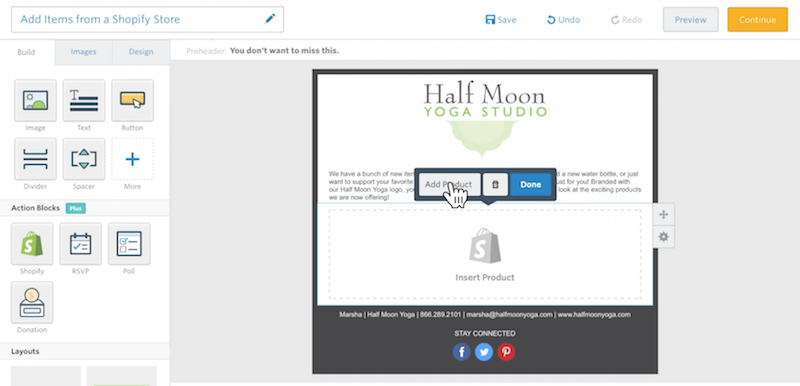Select the Divider block icon
Image resolution: width=800 pixels, height=386 pixels.
pos(35,159)
